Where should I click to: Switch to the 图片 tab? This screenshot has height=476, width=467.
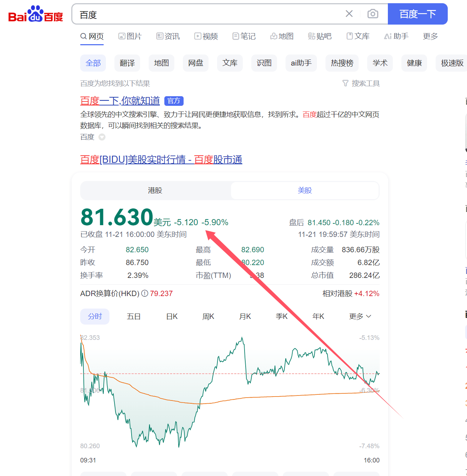point(130,36)
